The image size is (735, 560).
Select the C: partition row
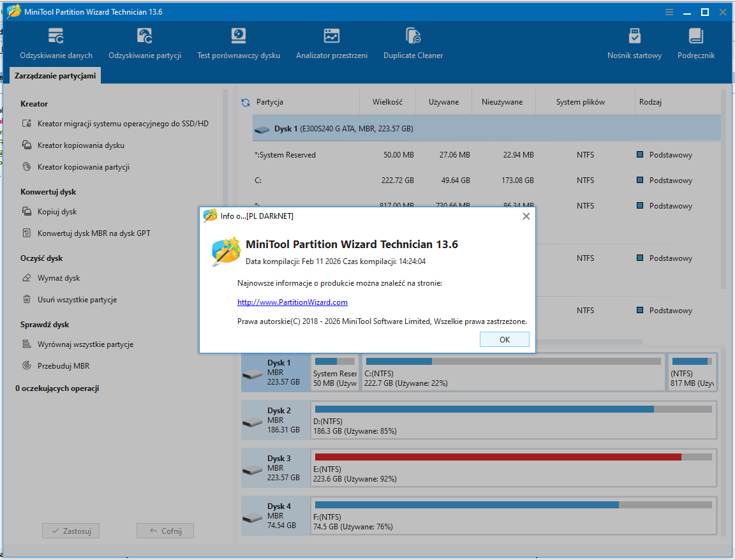[x=486, y=180]
